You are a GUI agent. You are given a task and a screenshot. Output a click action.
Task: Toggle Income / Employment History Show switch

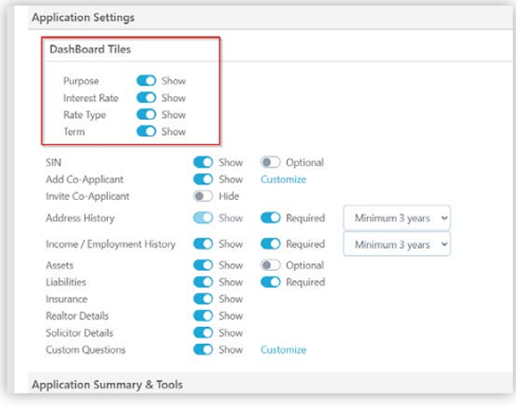(203, 244)
